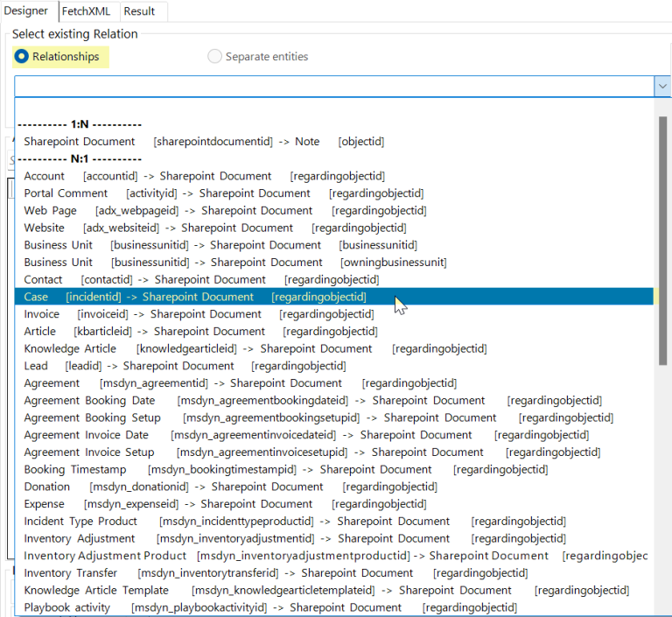Select Donation [msdyn_donationid] relation

coord(334,487)
